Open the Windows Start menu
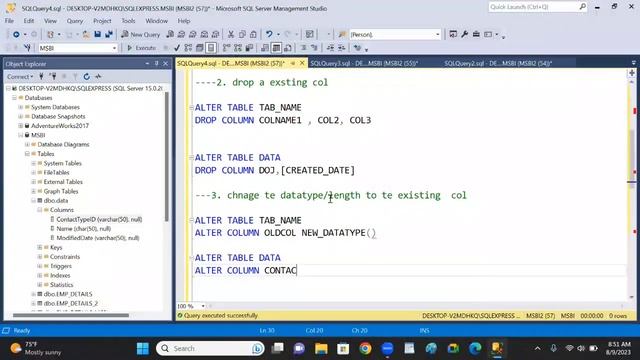 (x=143, y=349)
